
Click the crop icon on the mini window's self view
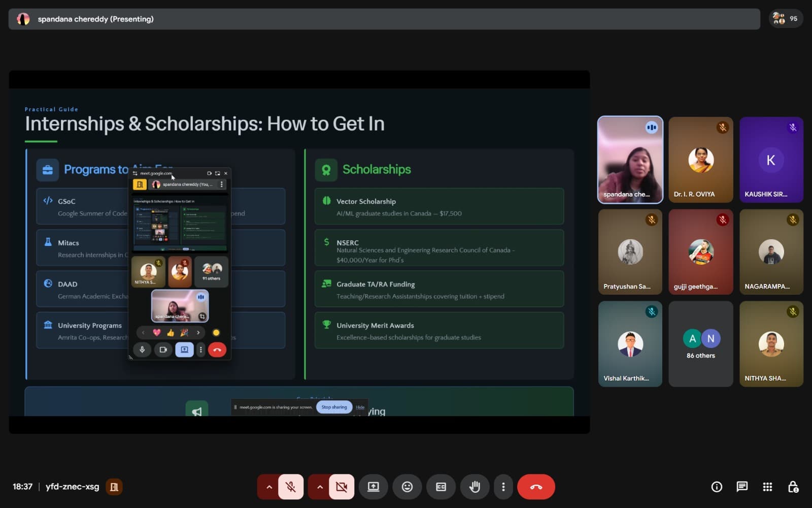point(202,316)
